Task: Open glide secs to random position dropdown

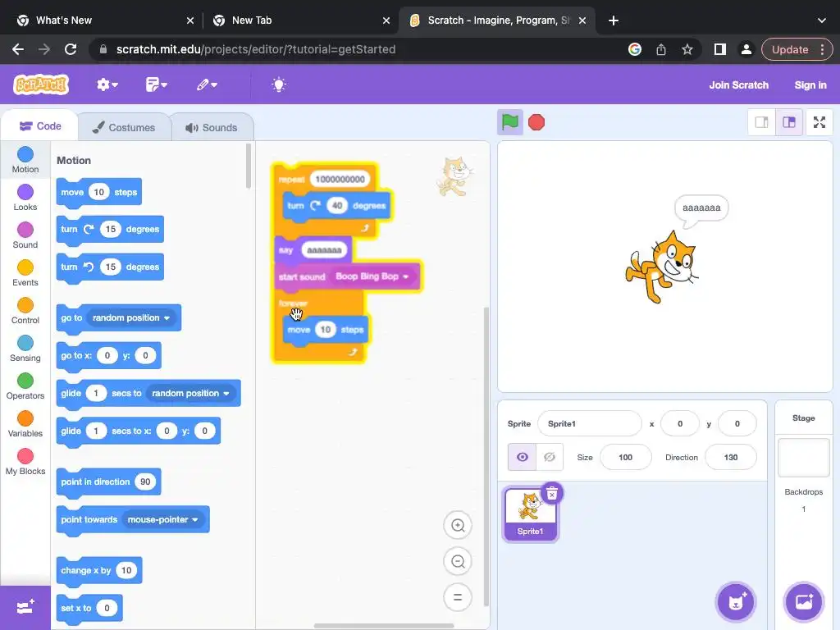Action: click(190, 393)
